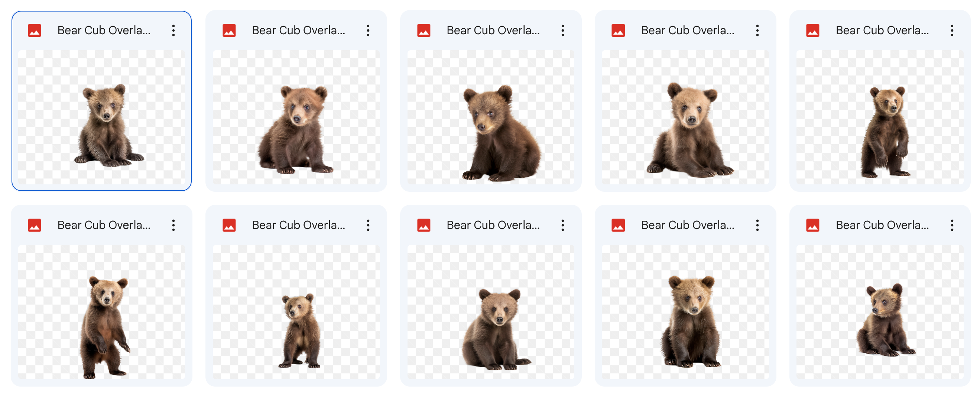The height and width of the screenshot is (397, 980).
Task: Open three-dot menu on bottom row fourth card
Action: 757,225
